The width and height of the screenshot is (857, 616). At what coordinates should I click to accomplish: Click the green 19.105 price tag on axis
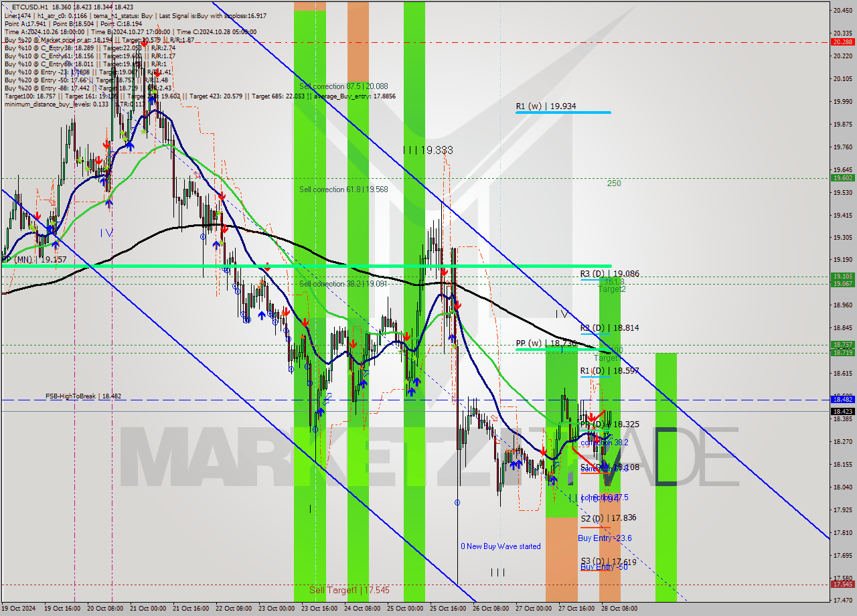(x=842, y=276)
